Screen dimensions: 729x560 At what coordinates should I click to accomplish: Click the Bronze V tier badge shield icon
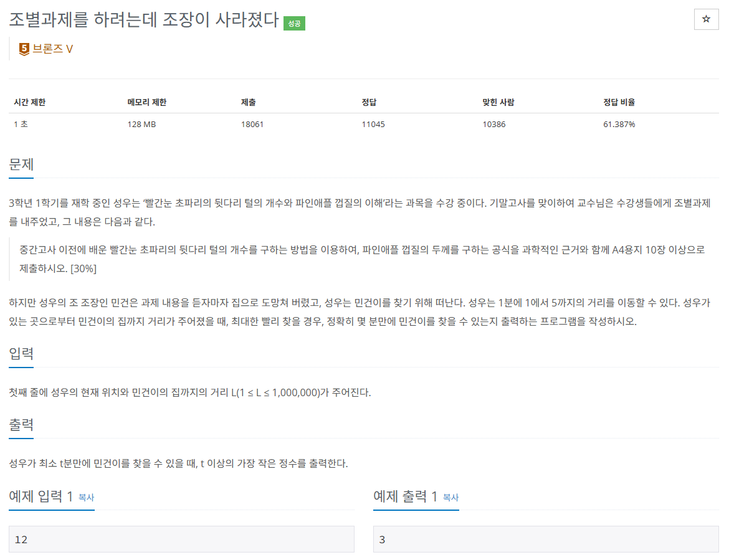coord(23,47)
